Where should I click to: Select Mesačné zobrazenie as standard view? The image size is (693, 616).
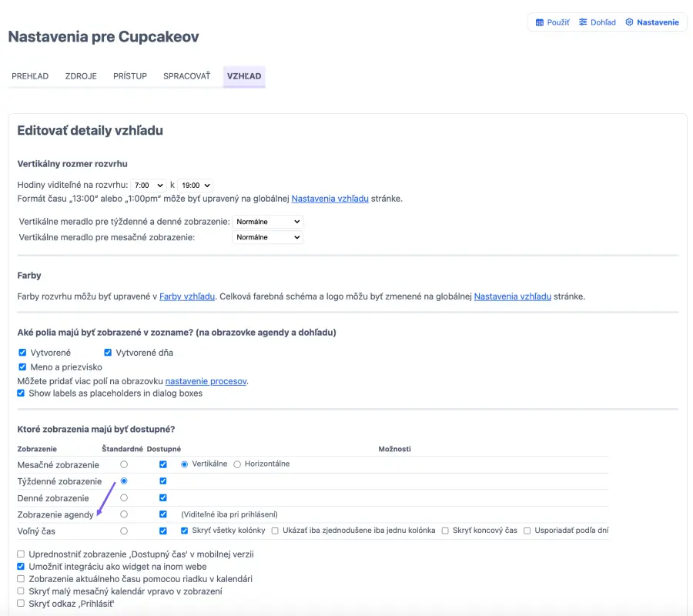(x=124, y=464)
